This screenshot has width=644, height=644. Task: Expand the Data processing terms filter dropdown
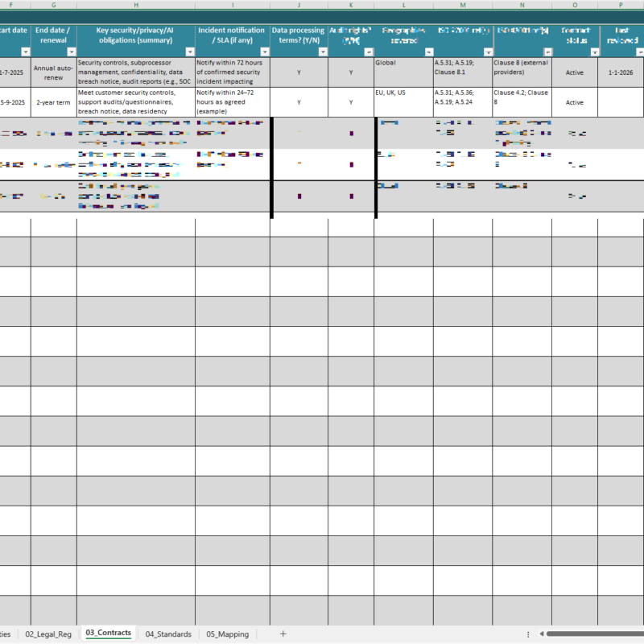322,51
